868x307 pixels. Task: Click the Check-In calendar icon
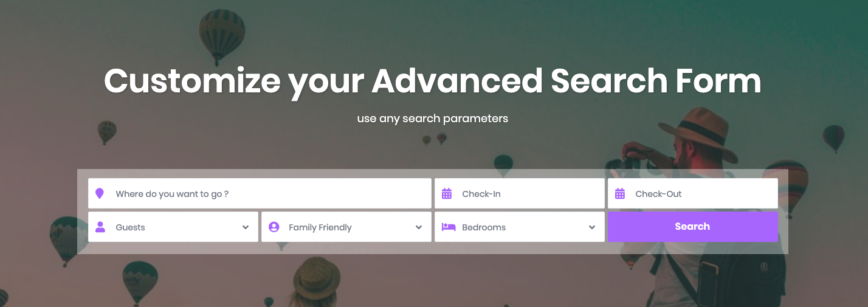coord(447,194)
